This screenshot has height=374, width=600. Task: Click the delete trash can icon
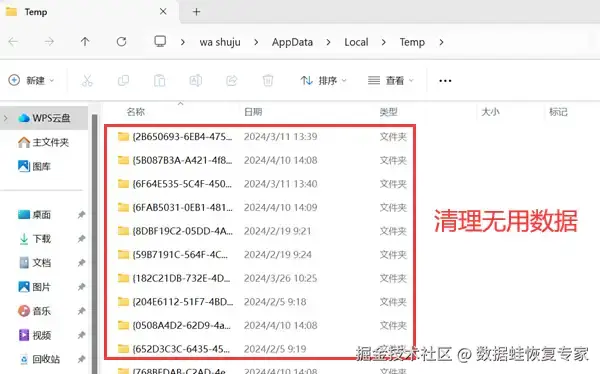(268, 80)
